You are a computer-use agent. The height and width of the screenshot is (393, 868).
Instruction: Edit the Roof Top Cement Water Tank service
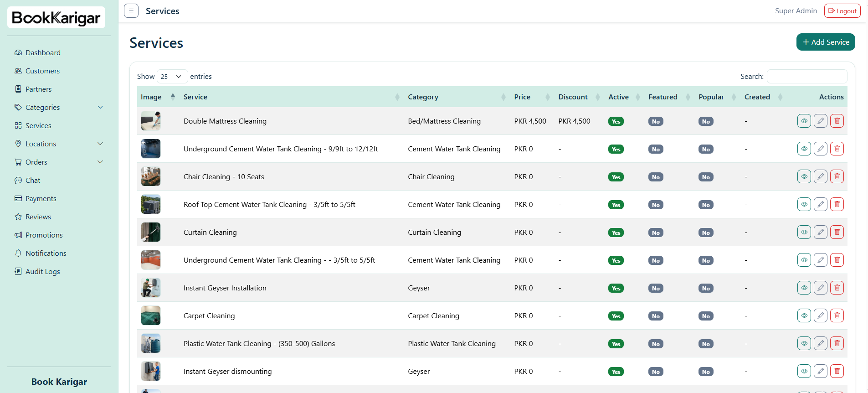821,204
